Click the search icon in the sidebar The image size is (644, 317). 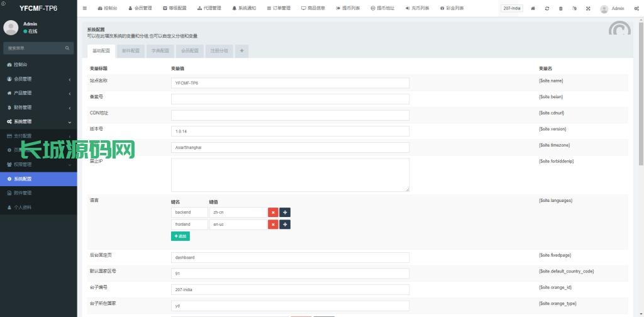(x=67, y=48)
